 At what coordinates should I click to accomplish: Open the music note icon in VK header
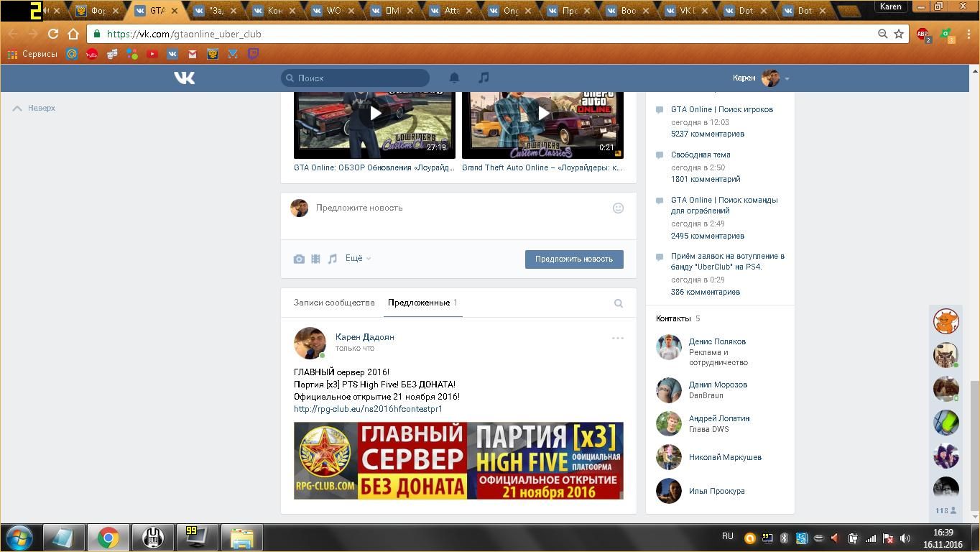(x=484, y=78)
